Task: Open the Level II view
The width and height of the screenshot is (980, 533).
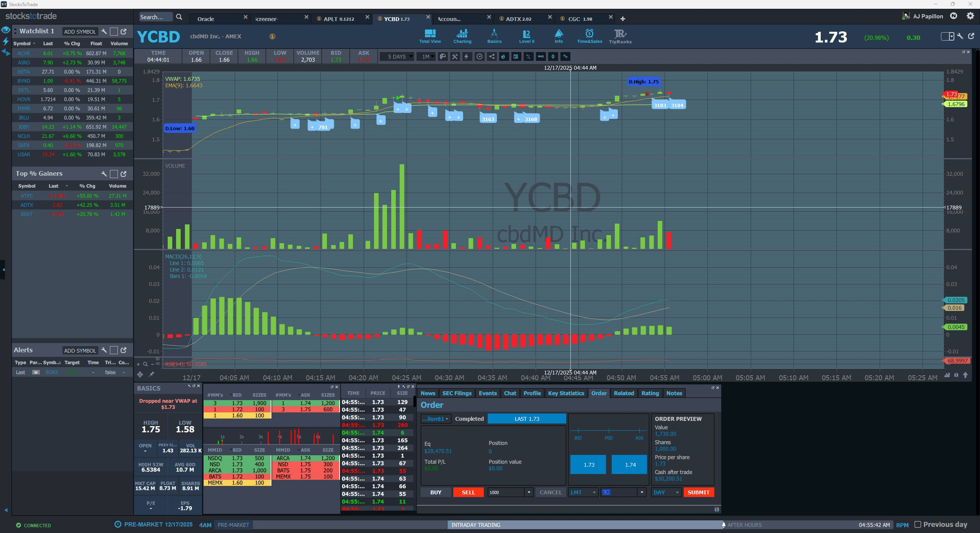Action: [x=526, y=36]
